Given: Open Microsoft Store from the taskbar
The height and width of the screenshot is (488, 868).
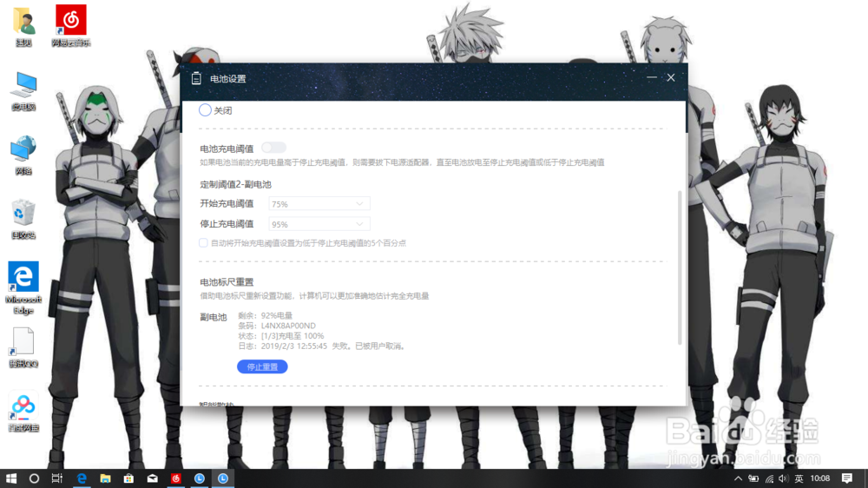Looking at the screenshot, I should (x=128, y=478).
